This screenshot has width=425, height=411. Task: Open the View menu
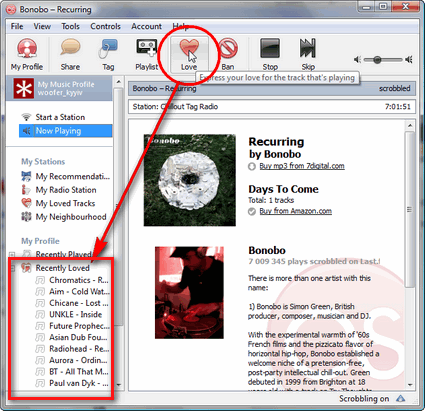42,26
